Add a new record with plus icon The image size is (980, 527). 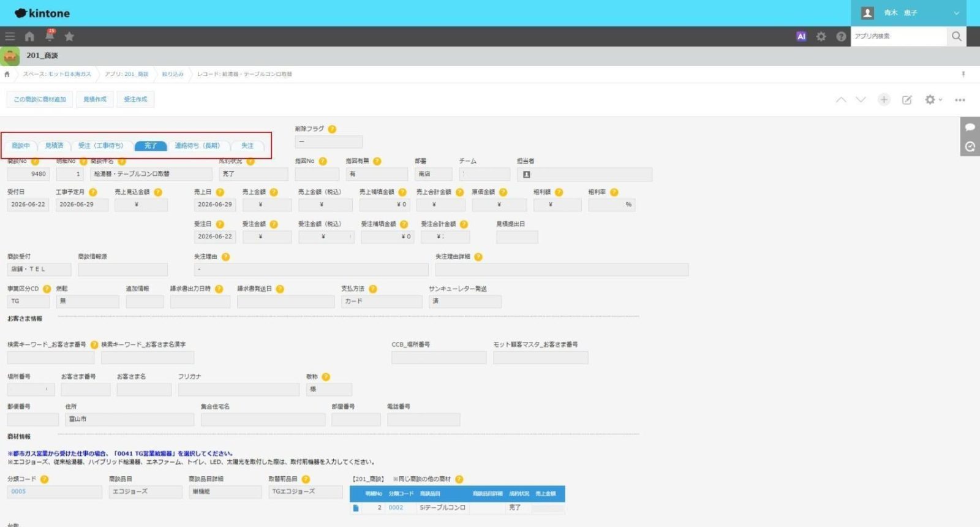pos(884,99)
